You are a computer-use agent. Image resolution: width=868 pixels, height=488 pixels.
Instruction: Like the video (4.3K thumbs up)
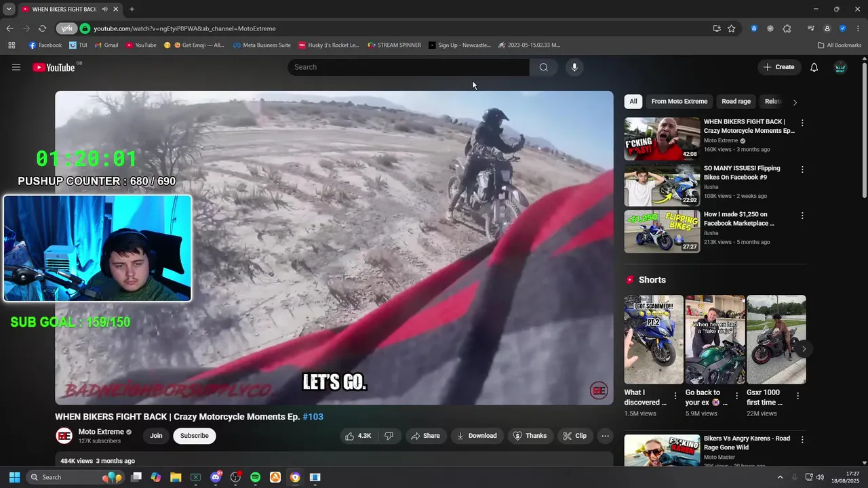pos(358,436)
